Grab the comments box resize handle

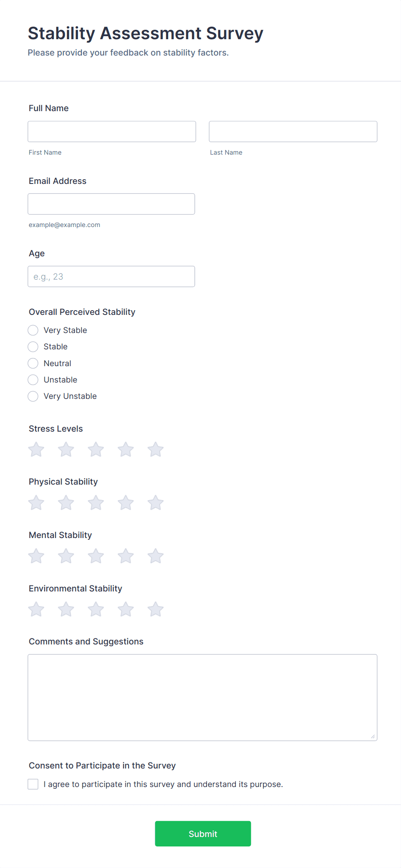[373, 737]
